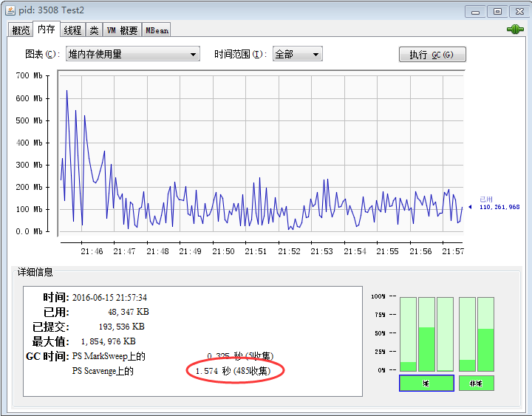532x416 pixels.
Task: Select the 内存 tab
Action: pyautogui.click(x=47, y=29)
